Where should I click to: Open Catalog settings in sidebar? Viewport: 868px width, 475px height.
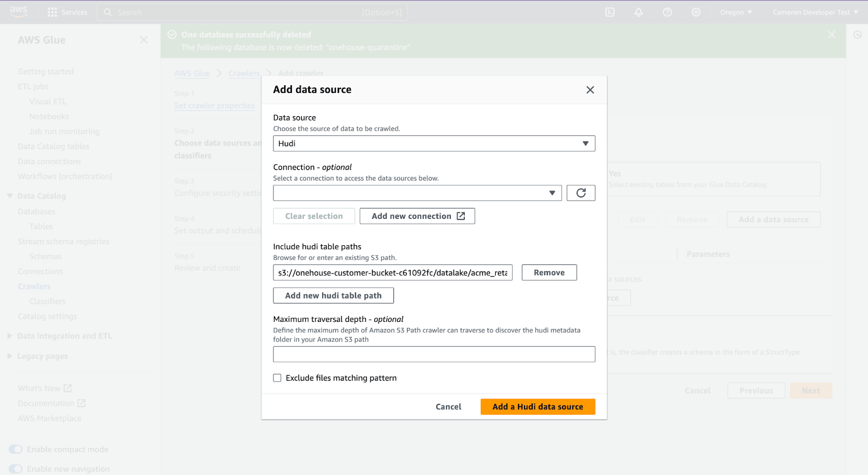pyautogui.click(x=47, y=316)
